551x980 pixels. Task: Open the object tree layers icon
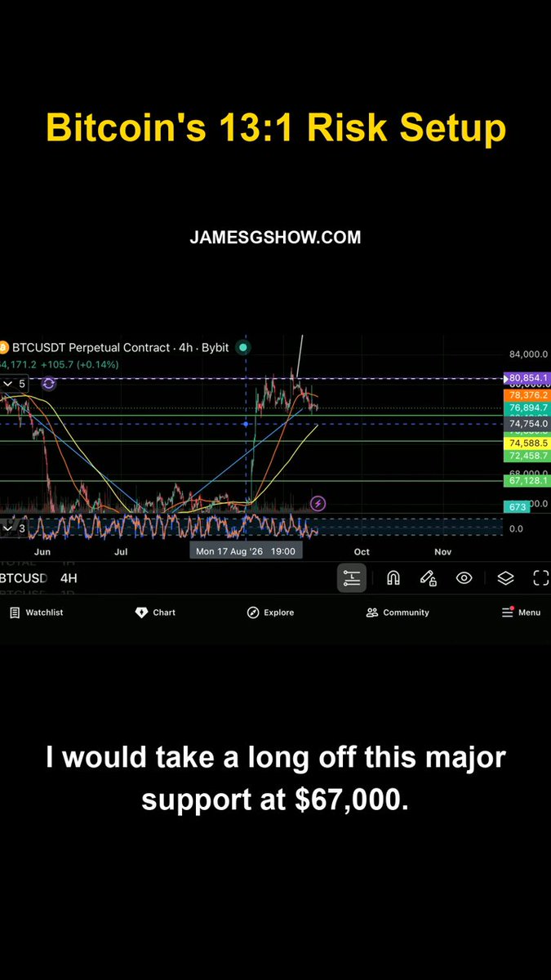coord(505,577)
